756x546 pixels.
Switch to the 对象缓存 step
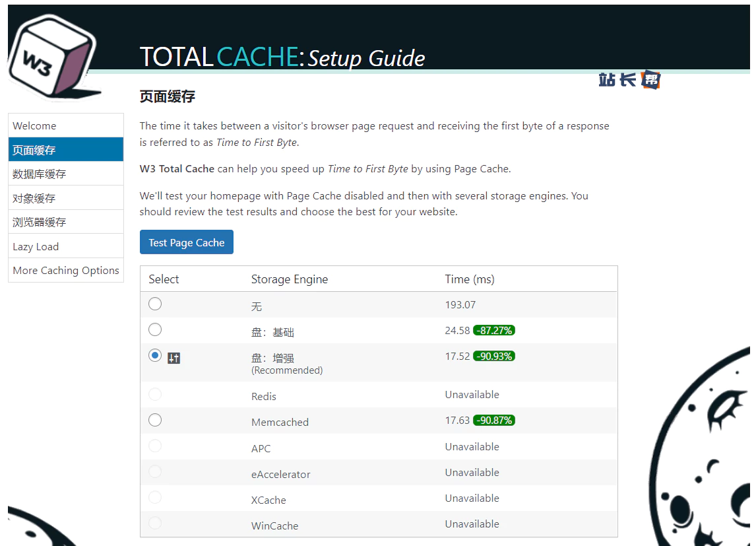[x=66, y=198]
